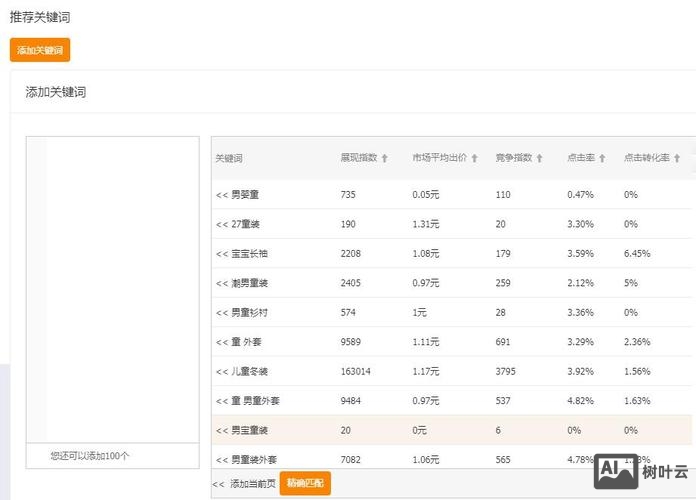Viewport: 696px width, 500px height.
Task: Add keyword 男童衫衬 with << arrows
Action: click(222, 313)
